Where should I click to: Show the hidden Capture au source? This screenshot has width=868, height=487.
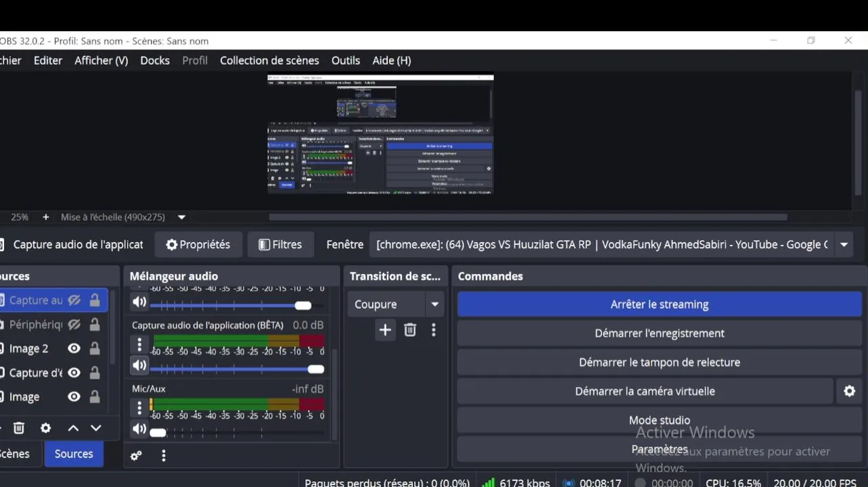(74, 300)
